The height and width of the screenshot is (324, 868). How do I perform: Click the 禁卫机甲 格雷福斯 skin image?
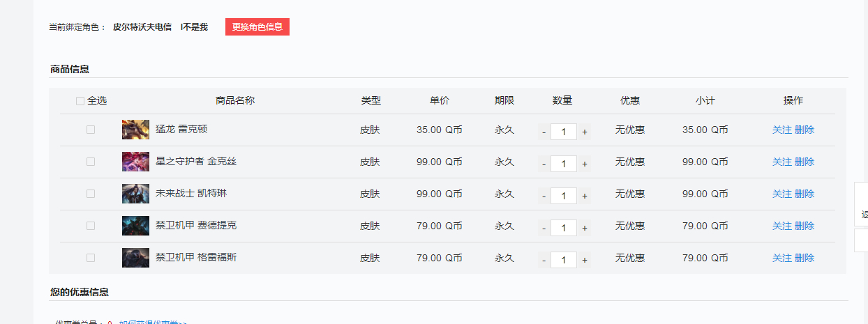coord(135,258)
